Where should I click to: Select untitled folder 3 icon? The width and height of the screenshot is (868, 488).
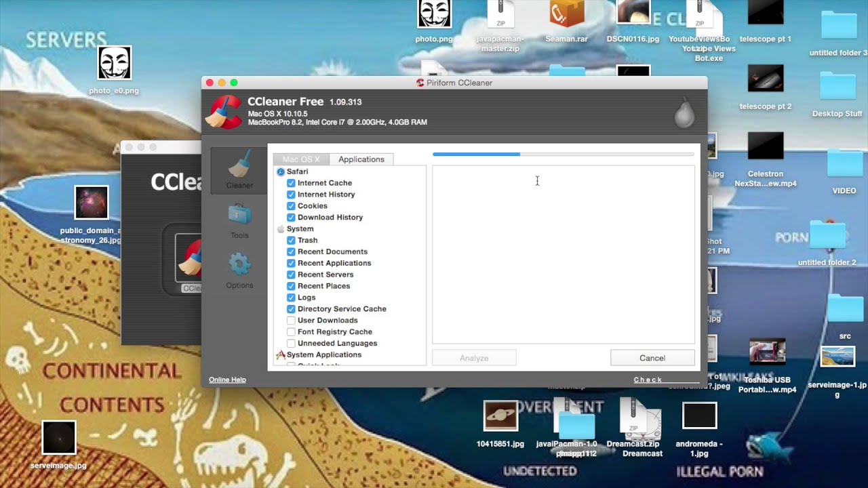coord(839,25)
